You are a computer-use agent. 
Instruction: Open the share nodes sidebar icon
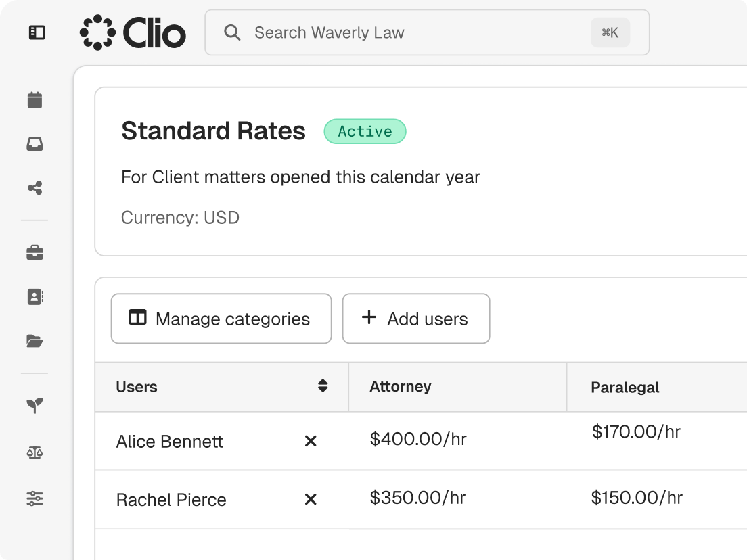[x=35, y=187]
